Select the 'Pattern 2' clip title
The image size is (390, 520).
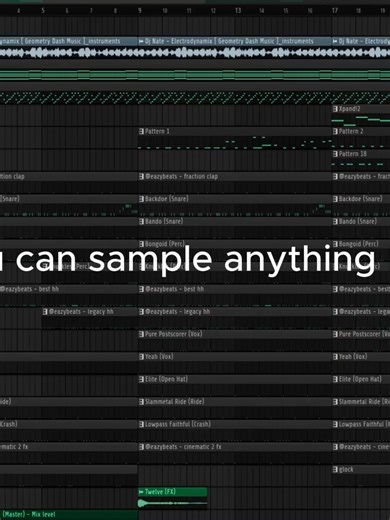(351, 131)
